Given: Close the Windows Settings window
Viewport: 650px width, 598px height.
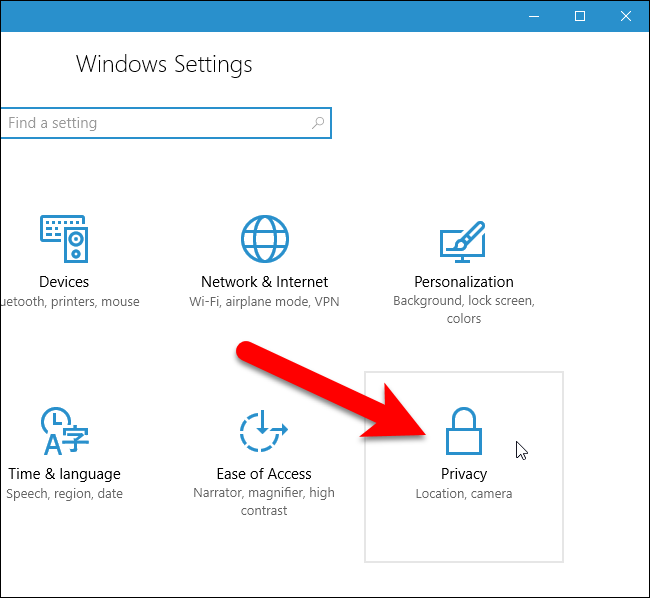Looking at the screenshot, I should coord(626,15).
